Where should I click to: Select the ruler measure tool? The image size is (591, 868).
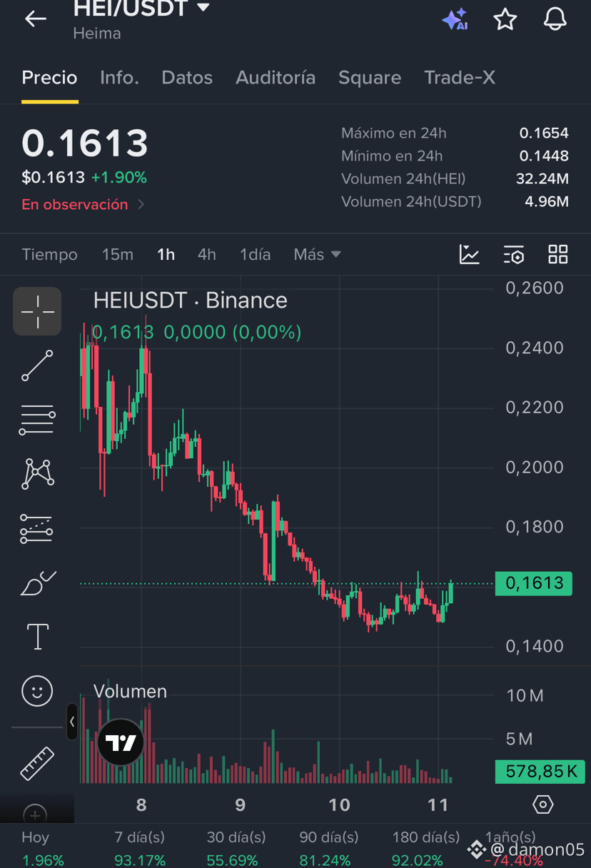coord(37,764)
